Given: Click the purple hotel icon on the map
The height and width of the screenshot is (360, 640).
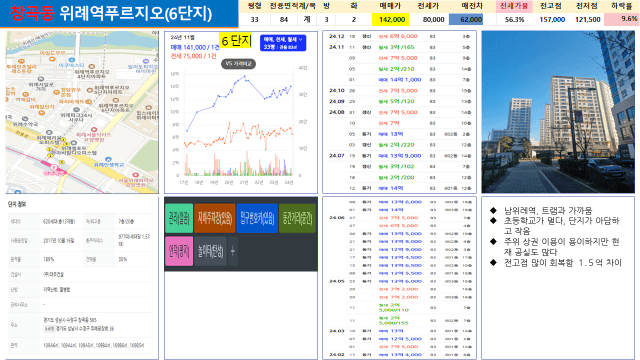Looking at the screenshot, I should point(146,61).
